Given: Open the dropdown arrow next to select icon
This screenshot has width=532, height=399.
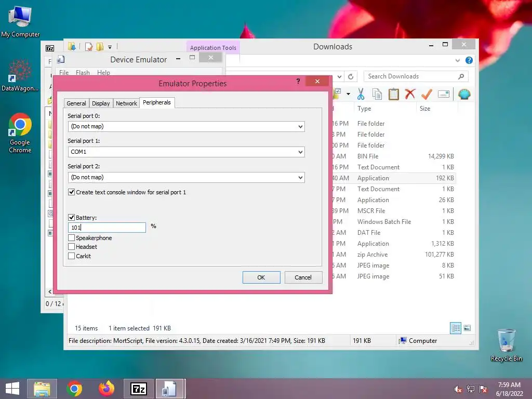Looking at the screenshot, I should pyautogui.click(x=348, y=94).
